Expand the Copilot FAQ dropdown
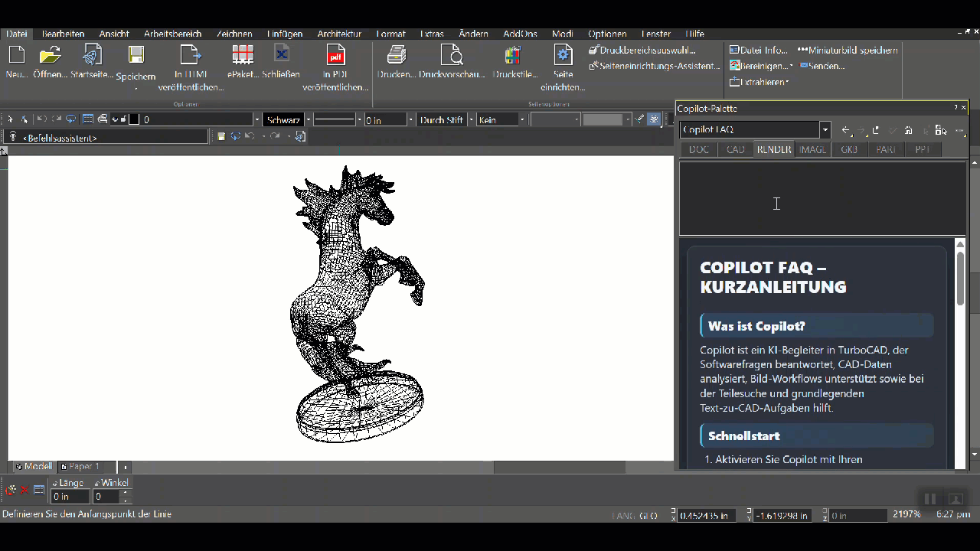The image size is (980, 551). tap(825, 130)
